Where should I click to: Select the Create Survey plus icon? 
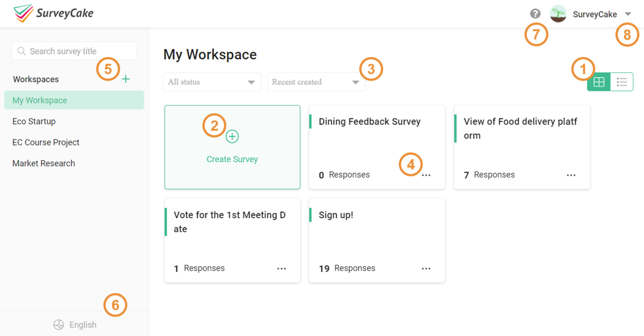[x=232, y=136]
